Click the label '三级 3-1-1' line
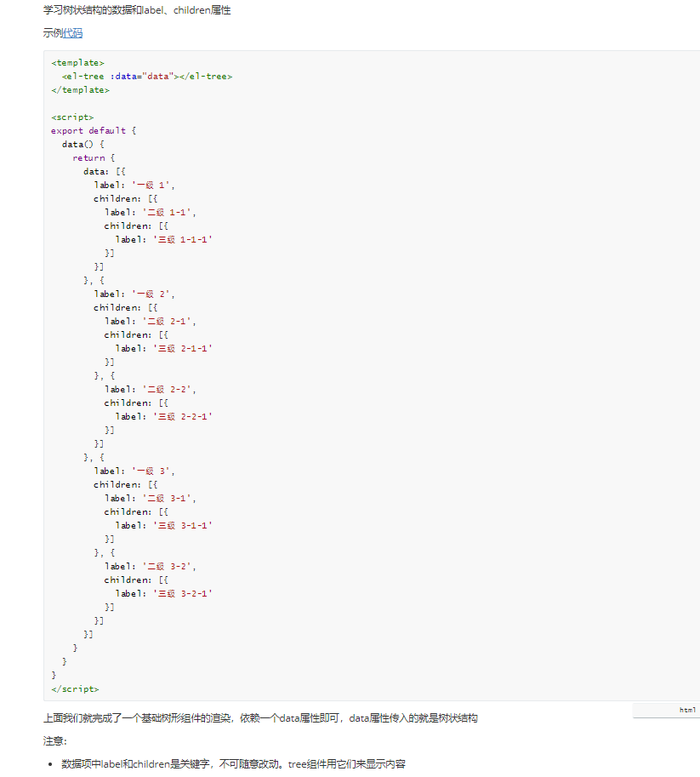Screen dimensions: 700x777 tap(164, 526)
